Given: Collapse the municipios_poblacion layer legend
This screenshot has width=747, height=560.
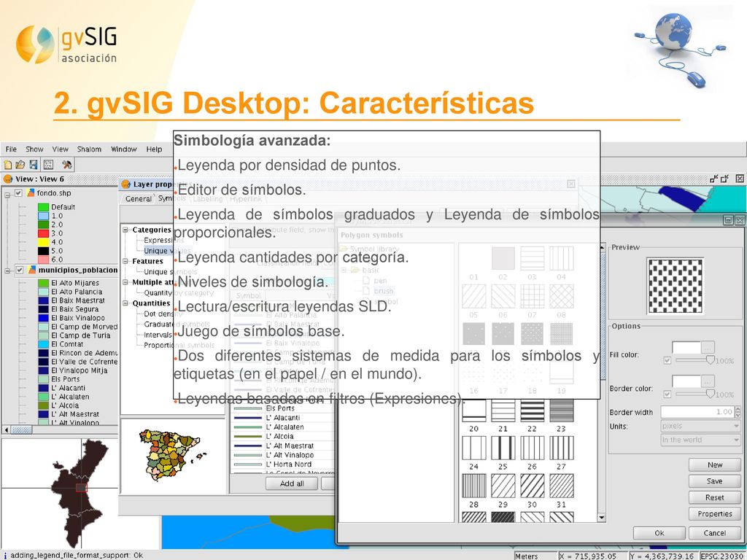Looking at the screenshot, I should (x=7, y=271).
